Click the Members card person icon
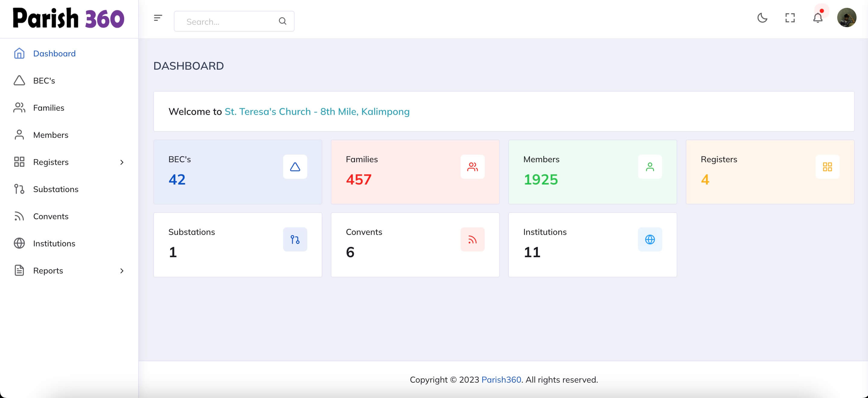Screen dimensions: 868x398 point(650,167)
